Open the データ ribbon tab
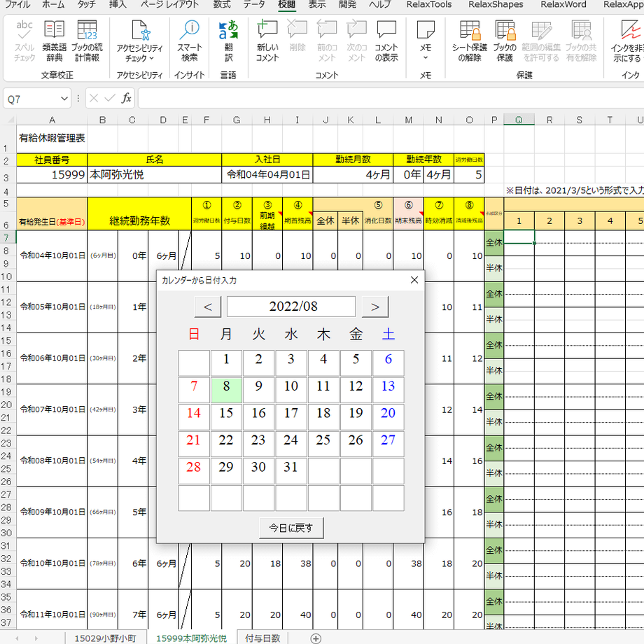 pos(254,4)
